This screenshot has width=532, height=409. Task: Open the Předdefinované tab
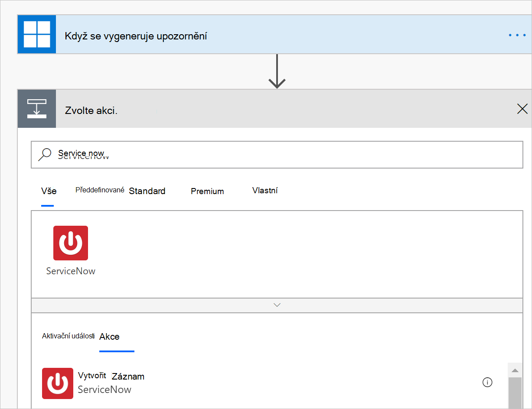click(x=100, y=189)
